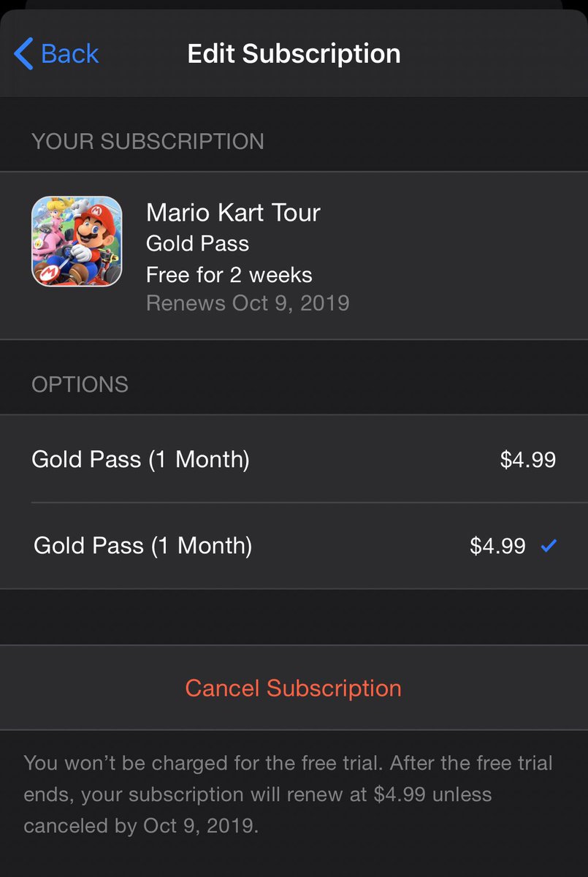Go Back using the Back label
Screen dimensions: 588x877
[x=69, y=54]
